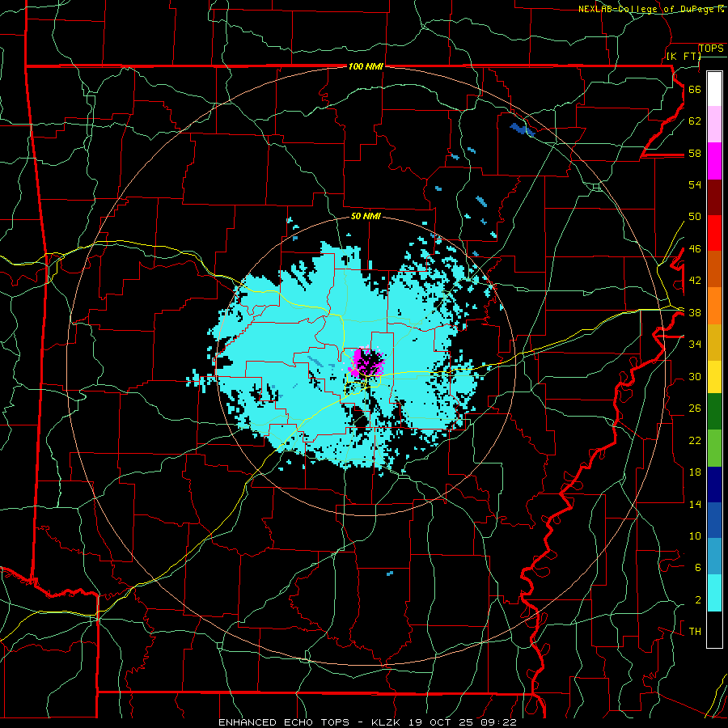Click the light pink legend swatch
The height and width of the screenshot is (728, 728).
pyautogui.click(x=714, y=125)
